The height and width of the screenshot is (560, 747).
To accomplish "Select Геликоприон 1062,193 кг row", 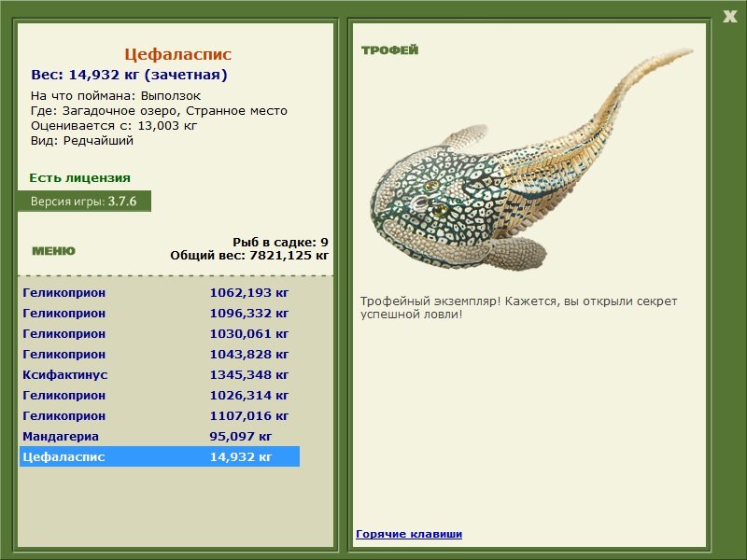I will (x=160, y=292).
